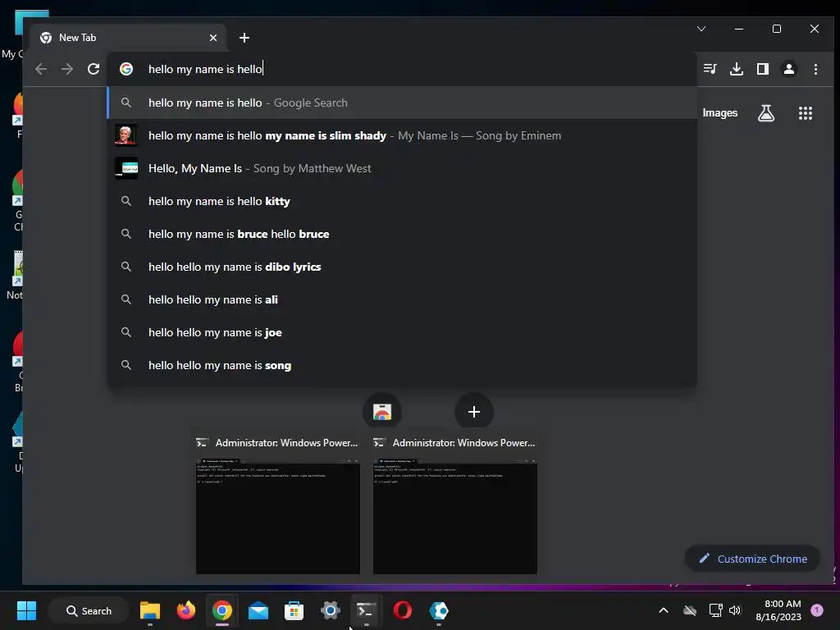
Task: Click the Chrome taskbar icon
Action: coord(221,610)
